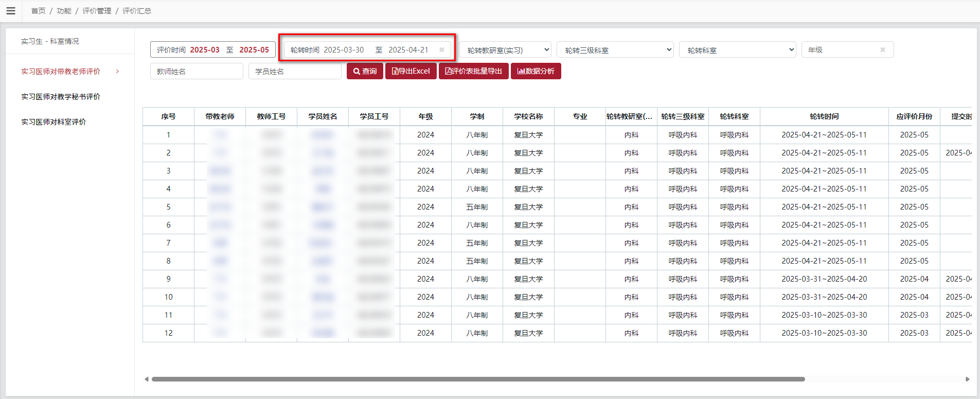Click 功能 in the breadcrumb
The width and height of the screenshot is (980, 399).
pos(64,11)
